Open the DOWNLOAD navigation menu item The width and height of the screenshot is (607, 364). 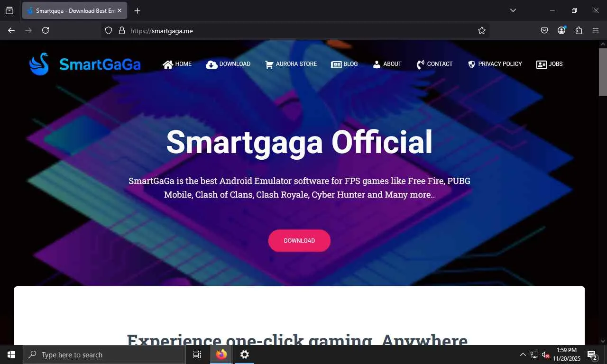click(228, 64)
